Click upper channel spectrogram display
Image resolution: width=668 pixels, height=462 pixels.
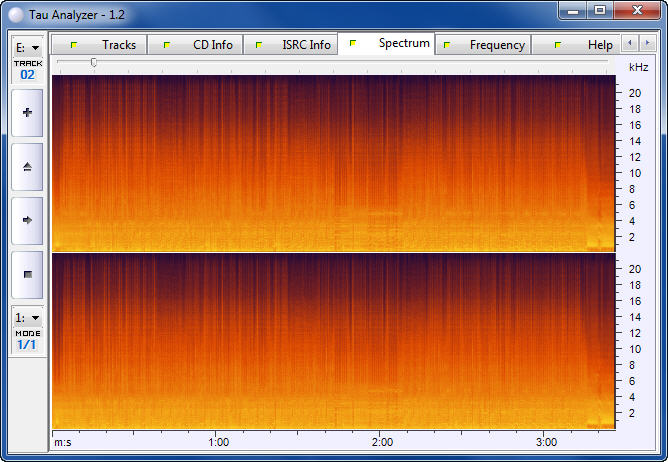[x=332, y=162]
